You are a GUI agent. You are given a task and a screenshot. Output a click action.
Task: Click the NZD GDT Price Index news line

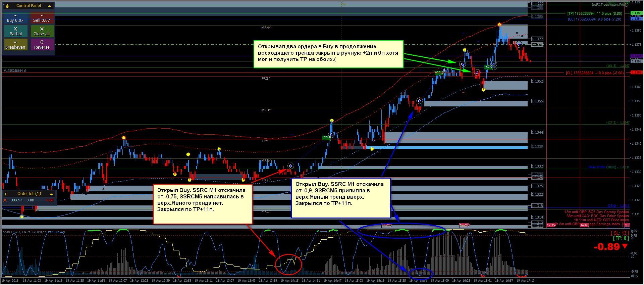click(601, 220)
